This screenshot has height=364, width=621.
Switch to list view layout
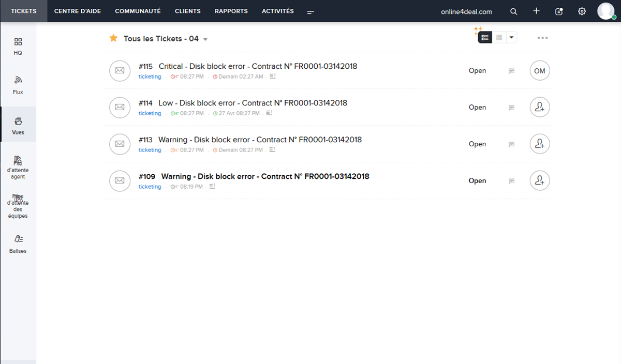tap(485, 37)
